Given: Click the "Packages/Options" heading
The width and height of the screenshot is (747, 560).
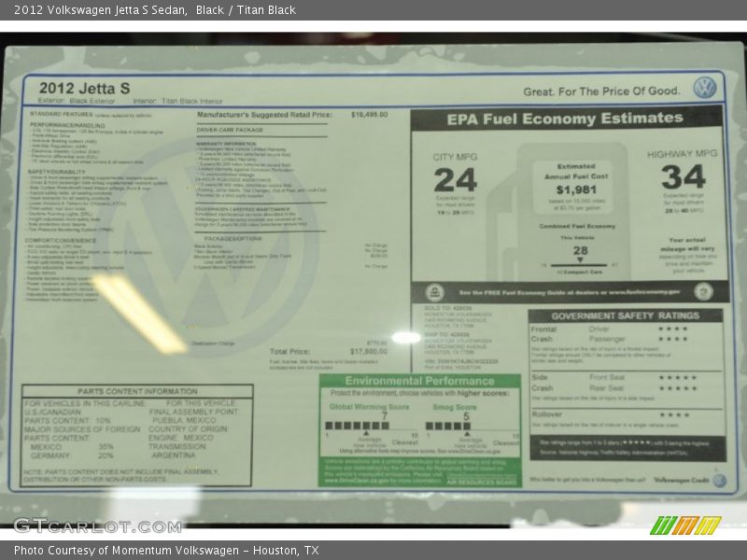Looking at the screenshot, I should tap(233, 239).
